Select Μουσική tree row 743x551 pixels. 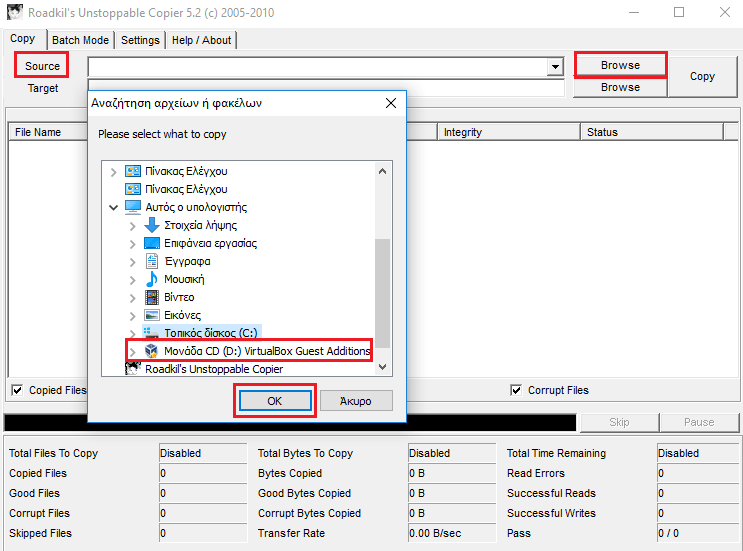tap(184, 279)
